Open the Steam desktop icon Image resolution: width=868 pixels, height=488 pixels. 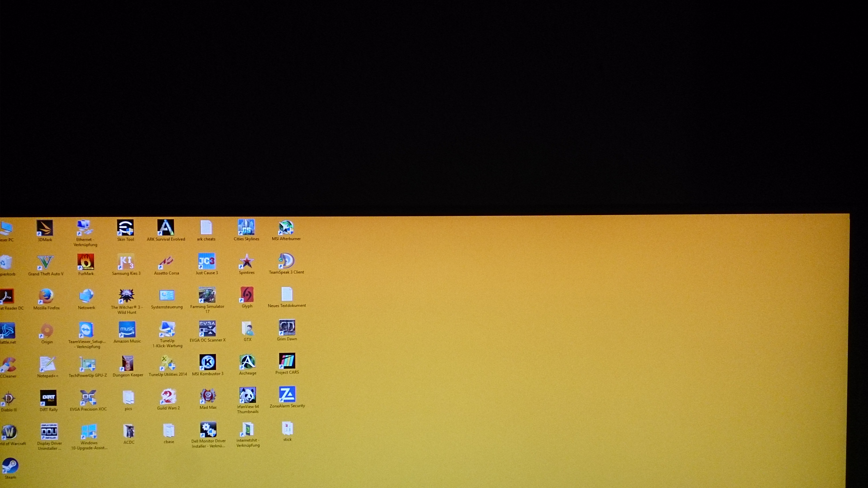click(10, 466)
